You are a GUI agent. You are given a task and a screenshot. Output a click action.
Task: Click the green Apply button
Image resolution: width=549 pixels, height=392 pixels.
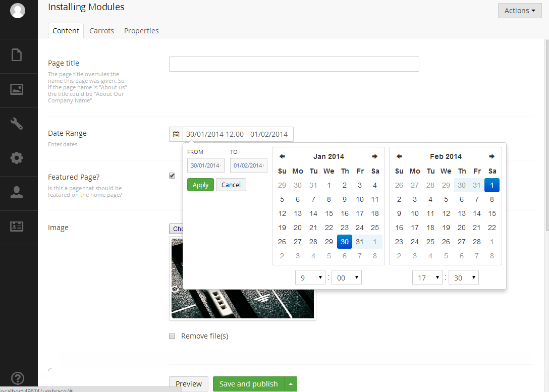coord(200,185)
